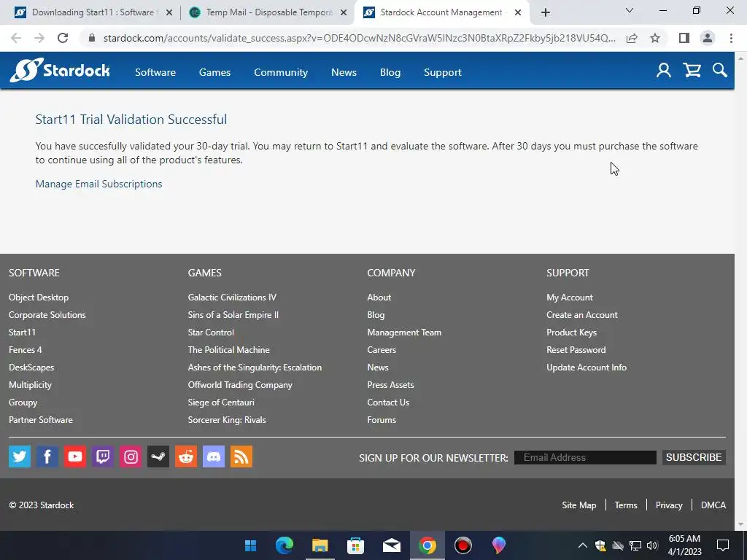This screenshot has height=560, width=747.
Task: Open the Site Map footer link
Action: tap(578, 505)
